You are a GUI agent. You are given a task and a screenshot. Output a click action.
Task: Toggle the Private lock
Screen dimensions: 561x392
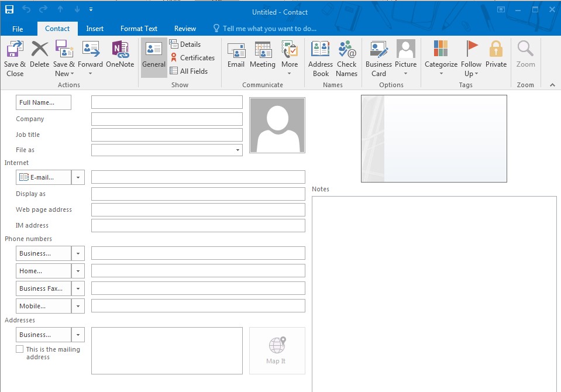pos(496,54)
